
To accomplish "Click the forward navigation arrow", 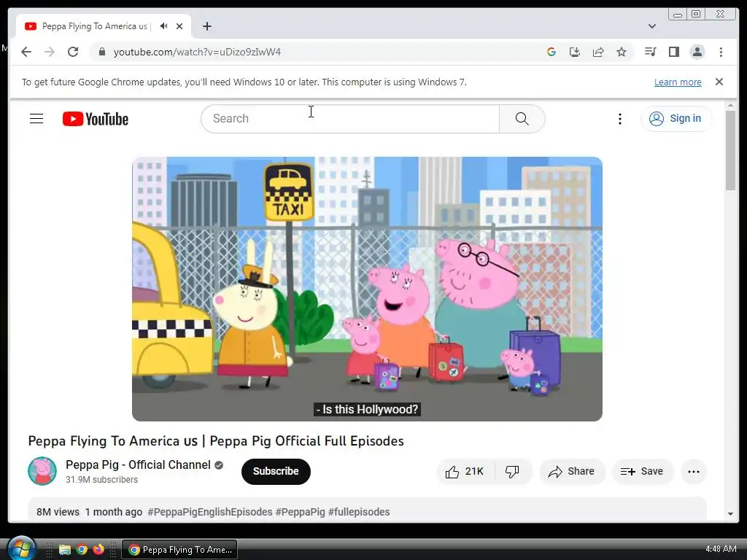I will [50, 52].
